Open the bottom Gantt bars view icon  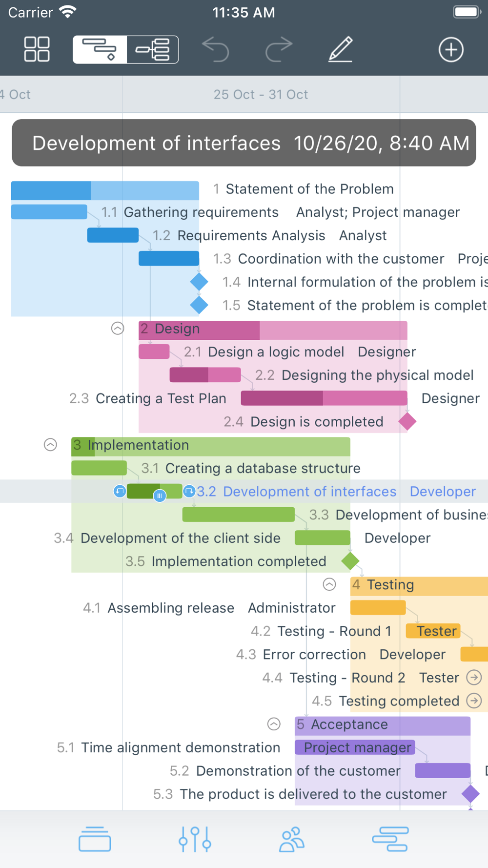click(x=390, y=839)
